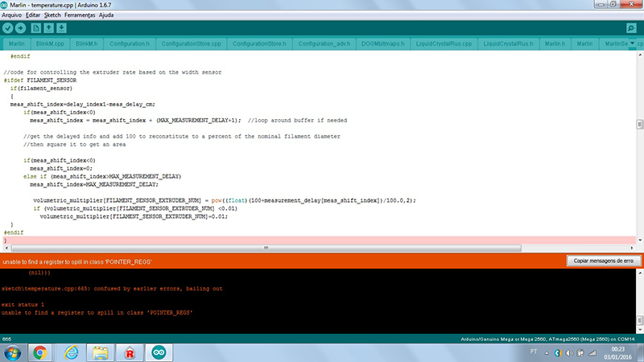
Task: Click the network signal tray icon
Action: (592, 353)
